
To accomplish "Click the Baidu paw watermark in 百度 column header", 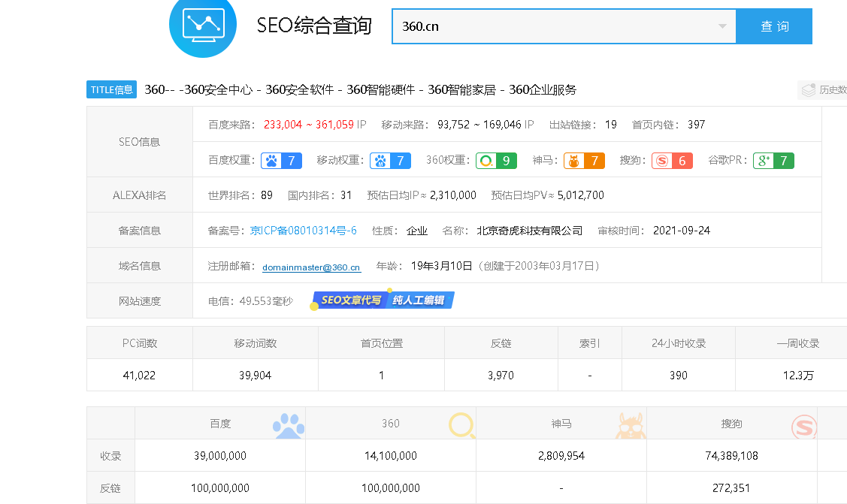I will [289, 426].
